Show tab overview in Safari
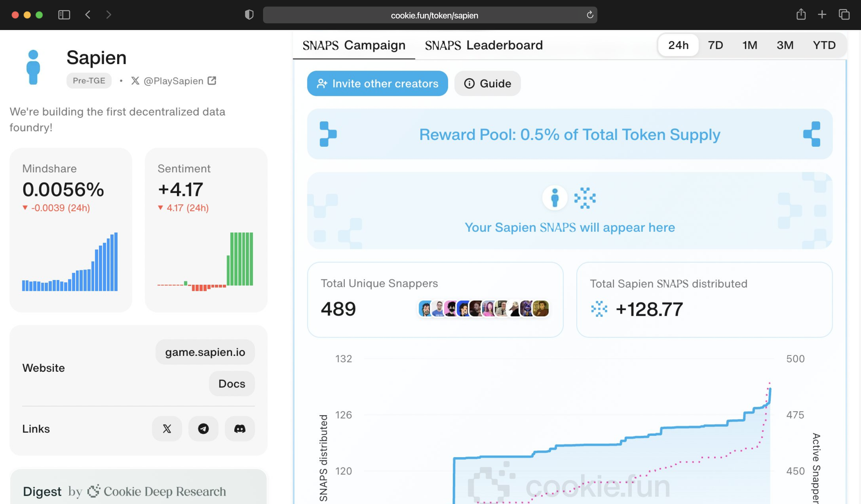Image resolution: width=861 pixels, height=504 pixels. click(x=844, y=15)
